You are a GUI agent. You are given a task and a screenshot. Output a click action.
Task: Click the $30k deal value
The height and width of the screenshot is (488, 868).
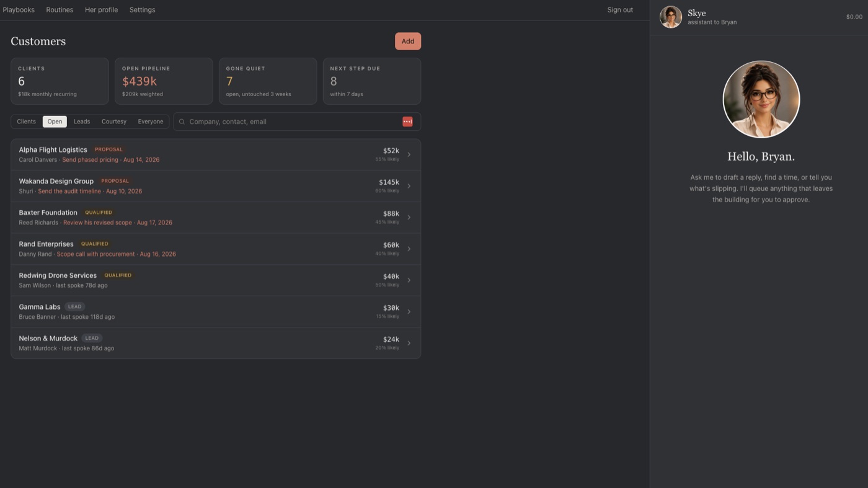(x=391, y=308)
